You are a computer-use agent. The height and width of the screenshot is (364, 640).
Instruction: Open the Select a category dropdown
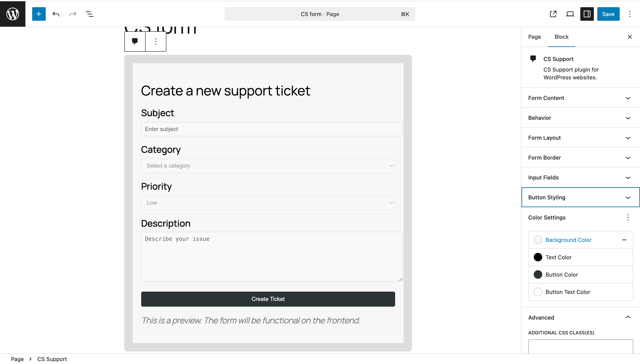(x=268, y=165)
